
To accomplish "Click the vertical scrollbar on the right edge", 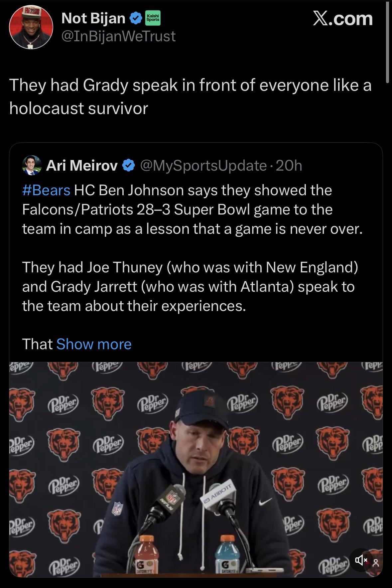I will click(387, 42).
